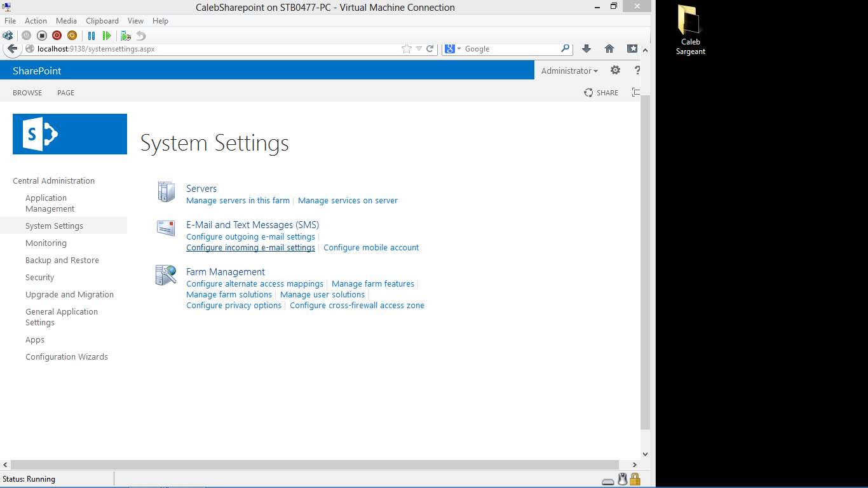The width and height of the screenshot is (868, 488).
Task: Open Manage farm solutions
Action: (229, 295)
